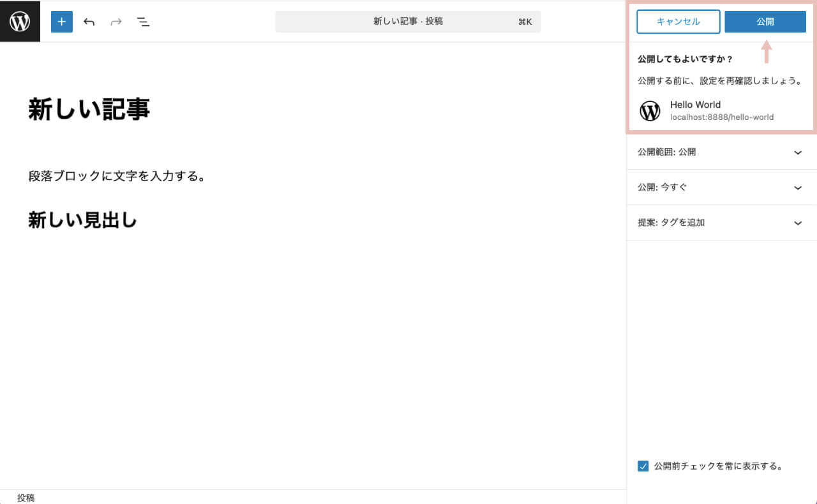The image size is (817, 504).
Task: Open the localhost:8888/hello-world link
Action: coord(721,117)
